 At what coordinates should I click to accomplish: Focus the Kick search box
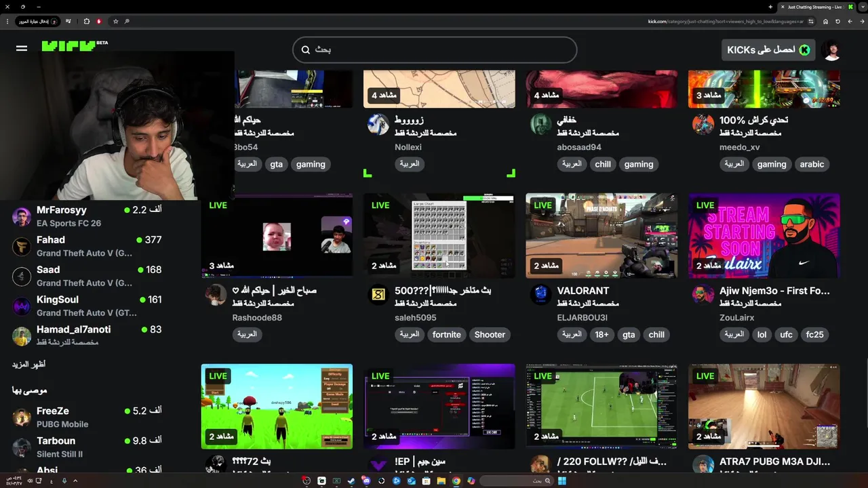tap(435, 49)
